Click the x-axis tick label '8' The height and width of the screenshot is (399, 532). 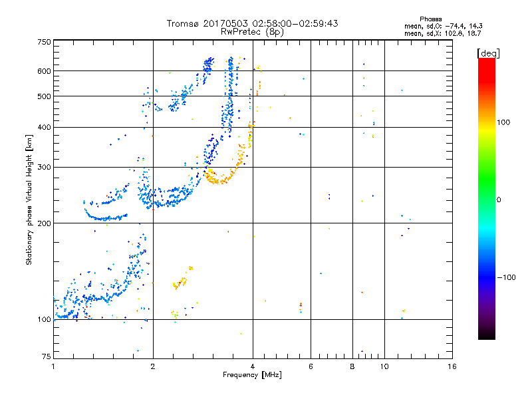coord(352,366)
